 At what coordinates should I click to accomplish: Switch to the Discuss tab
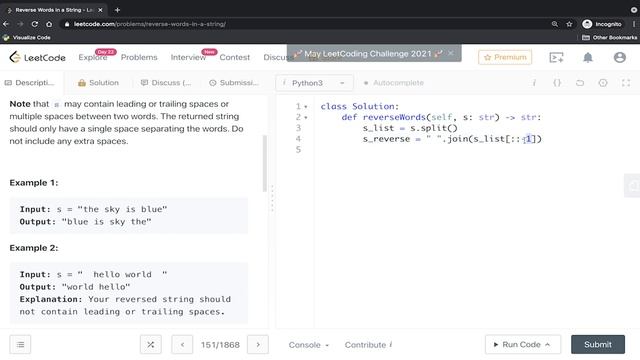tap(166, 83)
